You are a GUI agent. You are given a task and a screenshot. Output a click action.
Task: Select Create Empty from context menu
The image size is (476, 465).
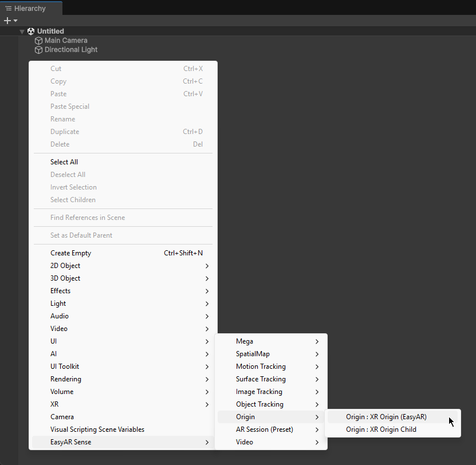coord(70,253)
